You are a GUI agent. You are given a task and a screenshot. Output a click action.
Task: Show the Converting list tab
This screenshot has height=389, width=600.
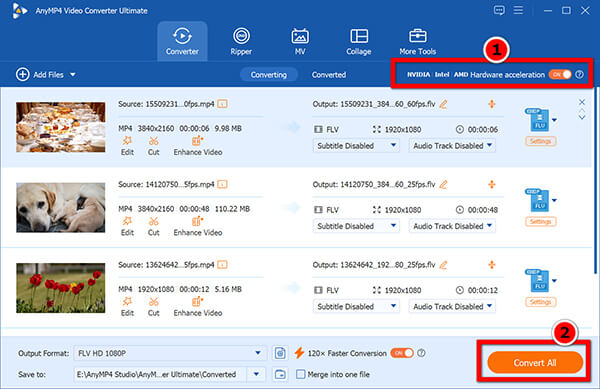pos(269,75)
